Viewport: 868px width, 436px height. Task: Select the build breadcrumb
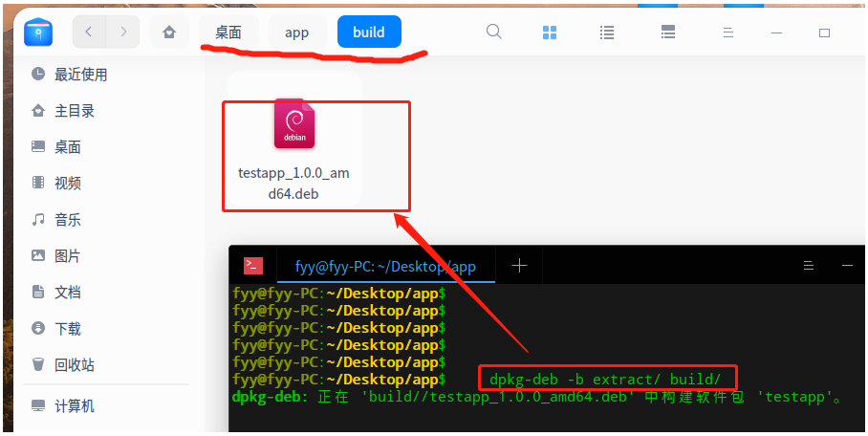click(369, 33)
